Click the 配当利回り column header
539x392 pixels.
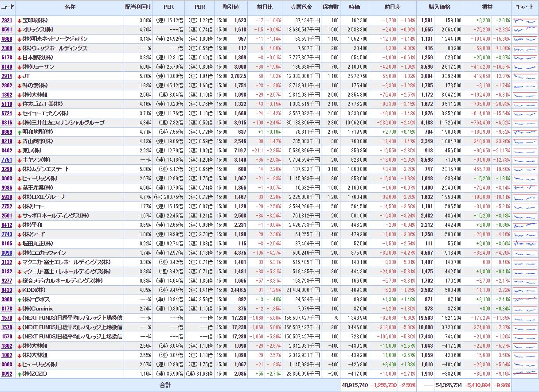[138, 8]
